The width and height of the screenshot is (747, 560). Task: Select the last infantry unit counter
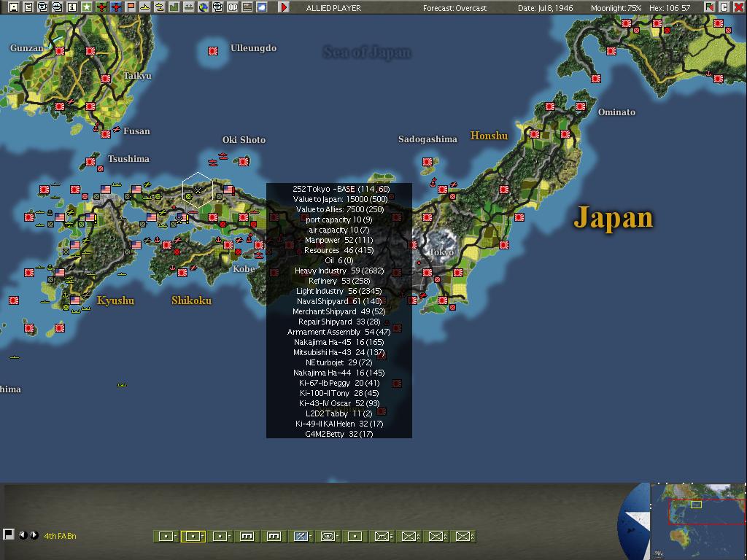(463, 536)
